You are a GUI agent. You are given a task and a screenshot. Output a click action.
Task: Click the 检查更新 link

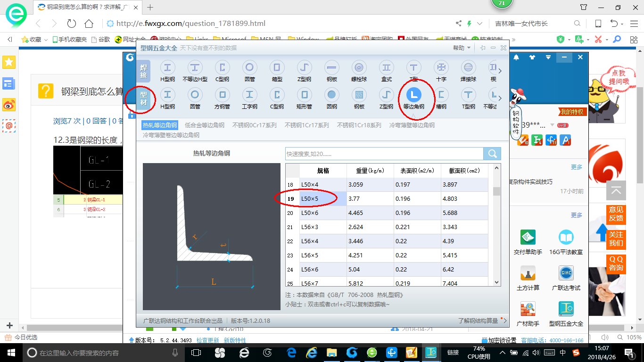[207, 340]
